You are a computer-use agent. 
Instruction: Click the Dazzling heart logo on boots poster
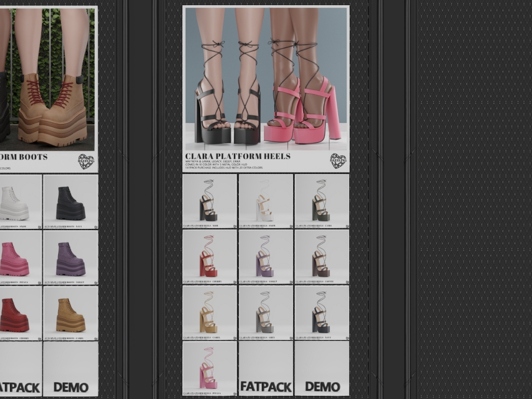click(x=86, y=162)
